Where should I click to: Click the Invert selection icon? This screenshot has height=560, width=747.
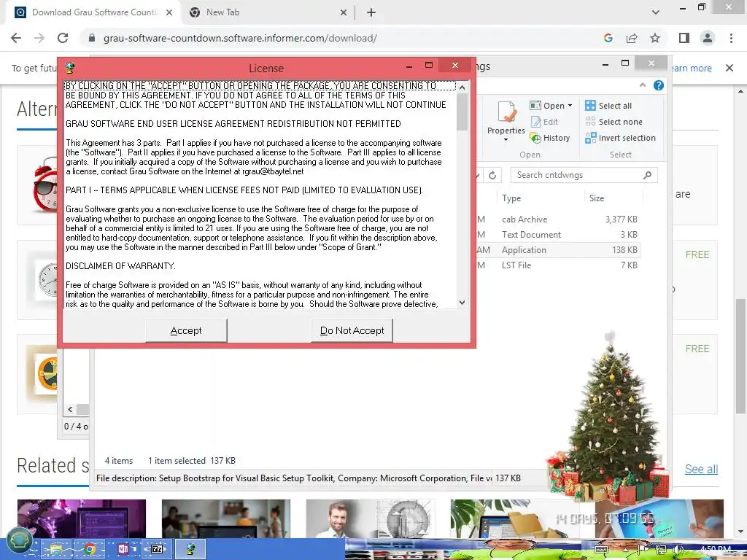pyautogui.click(x=590, y=138)
